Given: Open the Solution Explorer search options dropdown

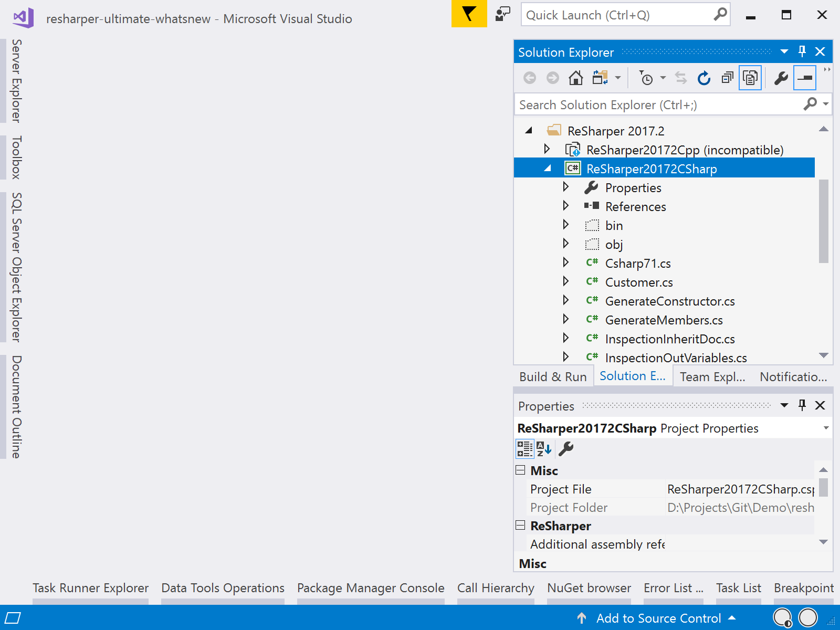Looking at the screenshot, I should [x=826, y=104].
